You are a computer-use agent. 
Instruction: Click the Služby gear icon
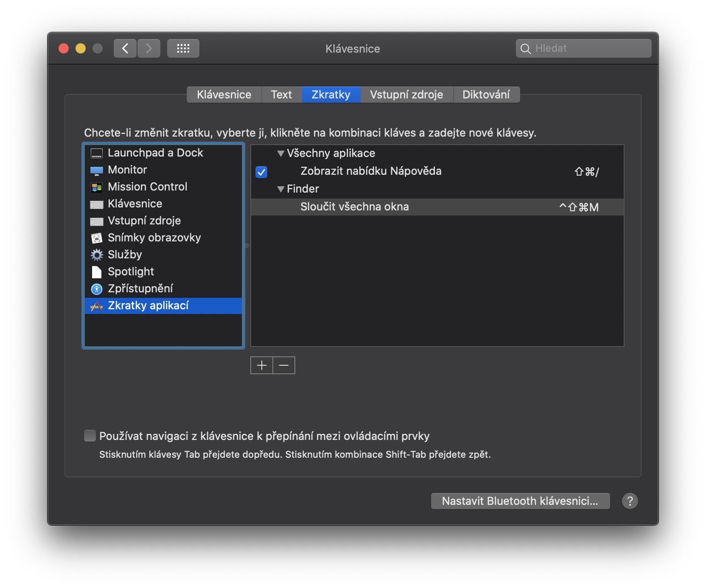(97, 255)
